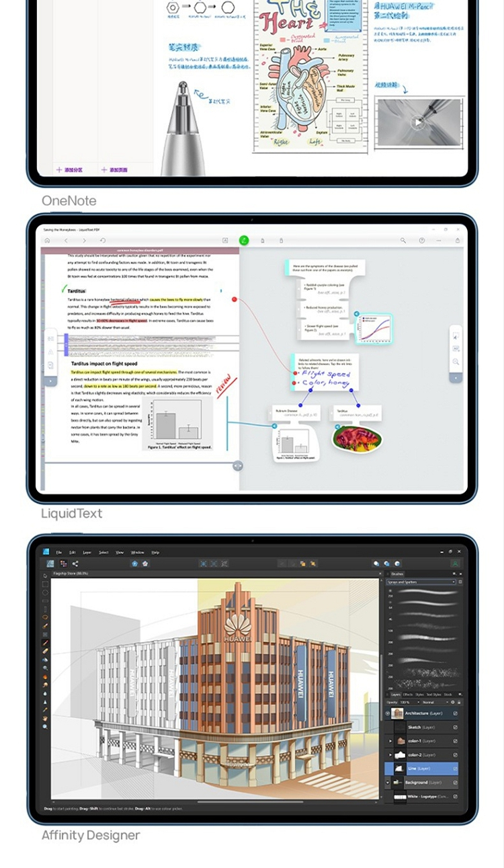Click the share icon in Affinity toolbar

point(75,563)
